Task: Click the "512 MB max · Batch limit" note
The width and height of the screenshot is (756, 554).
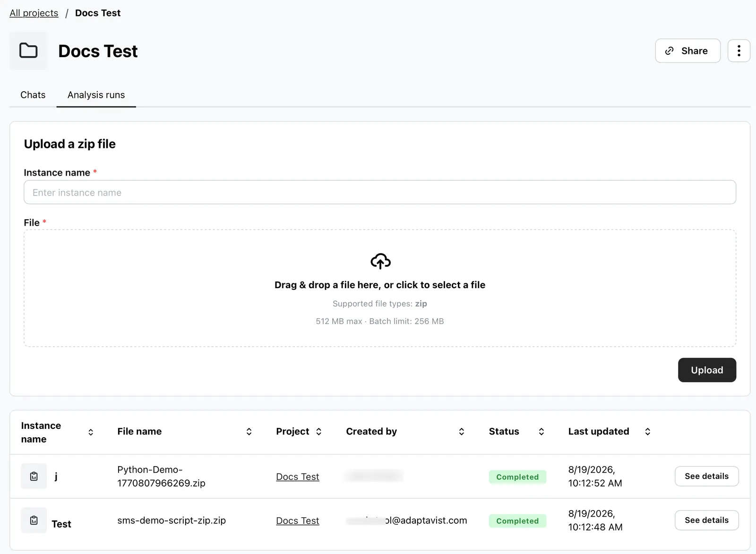Action: click(x=380, y=321)
